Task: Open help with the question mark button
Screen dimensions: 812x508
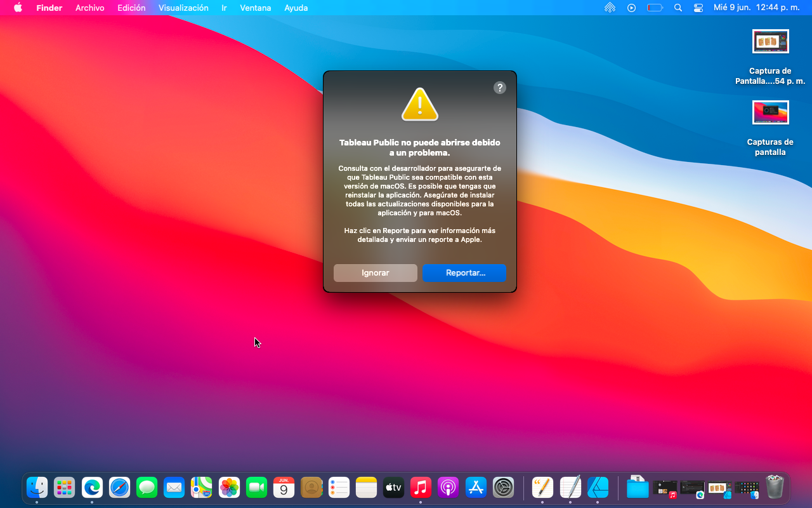Action: pyautogui.click(x=500, y=88)
